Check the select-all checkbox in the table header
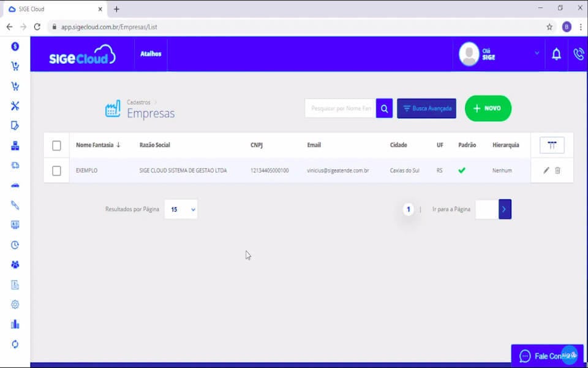The image size is (588, 368). coord(56,145)
